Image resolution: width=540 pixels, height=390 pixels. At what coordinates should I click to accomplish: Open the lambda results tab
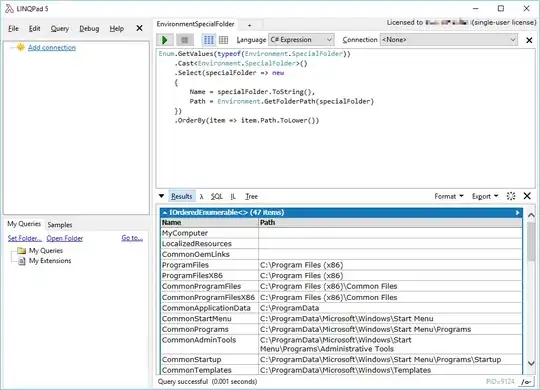pos(201,197)
